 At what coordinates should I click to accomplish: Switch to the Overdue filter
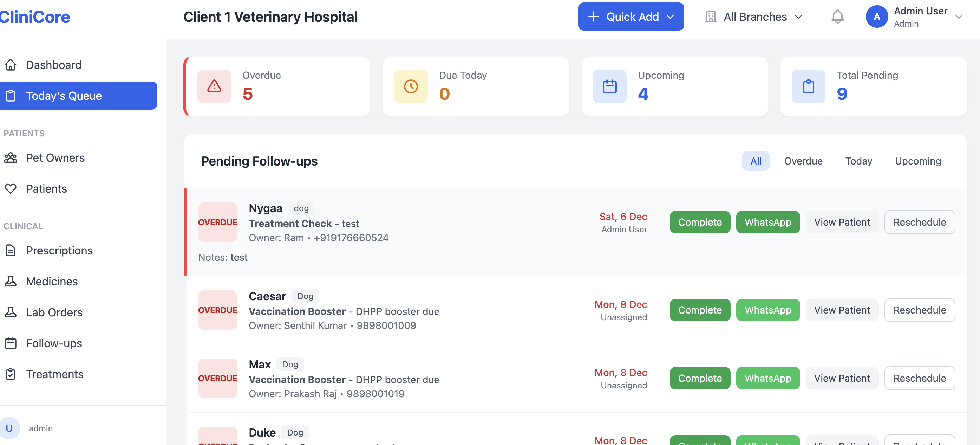[803, 161]
